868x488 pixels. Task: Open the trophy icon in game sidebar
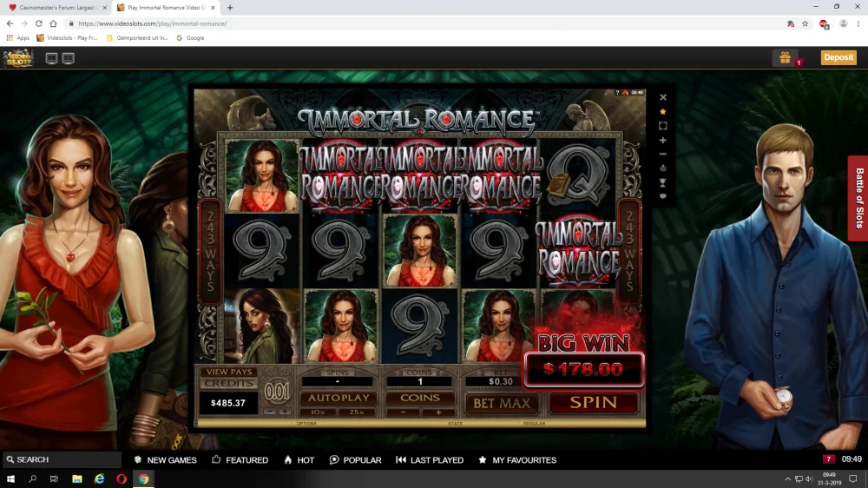tap(662, 182)
